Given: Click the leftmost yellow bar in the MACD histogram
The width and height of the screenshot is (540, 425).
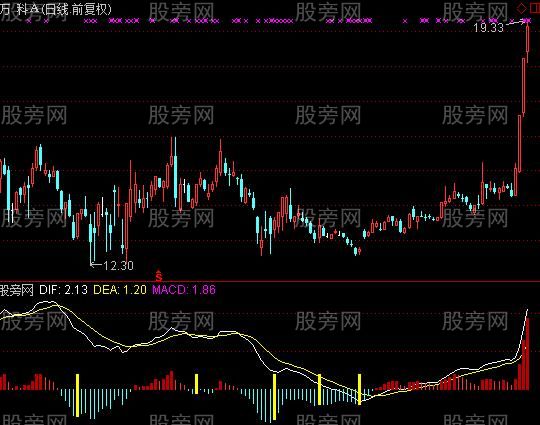Looking at the screenshot, I should tap(77, 395).
